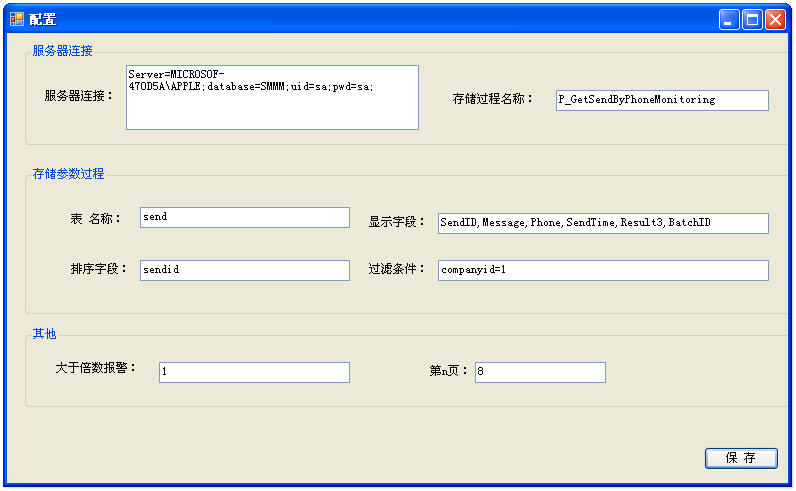Click the 存储参数过程 group title

point(69,174)
